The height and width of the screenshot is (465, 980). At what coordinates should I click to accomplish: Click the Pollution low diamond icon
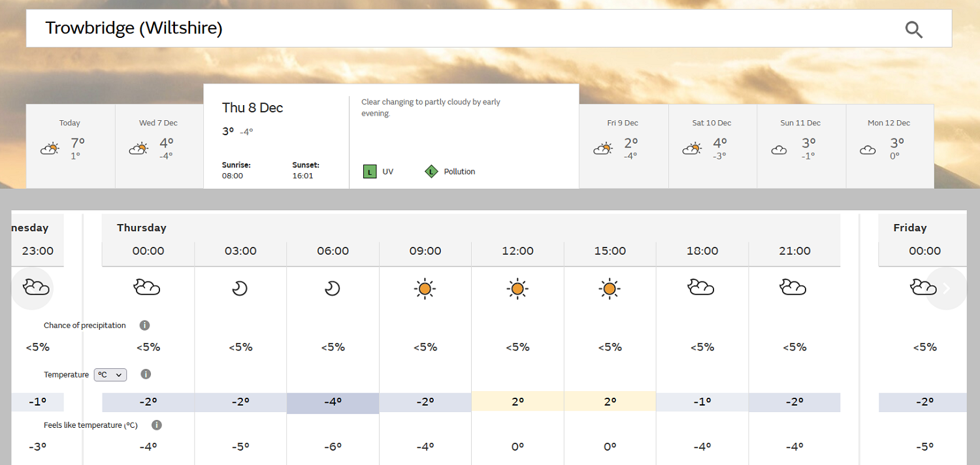[x=431, y=172]
